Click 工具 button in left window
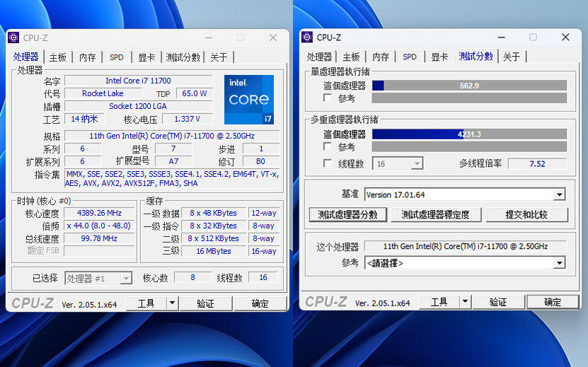 146,303
